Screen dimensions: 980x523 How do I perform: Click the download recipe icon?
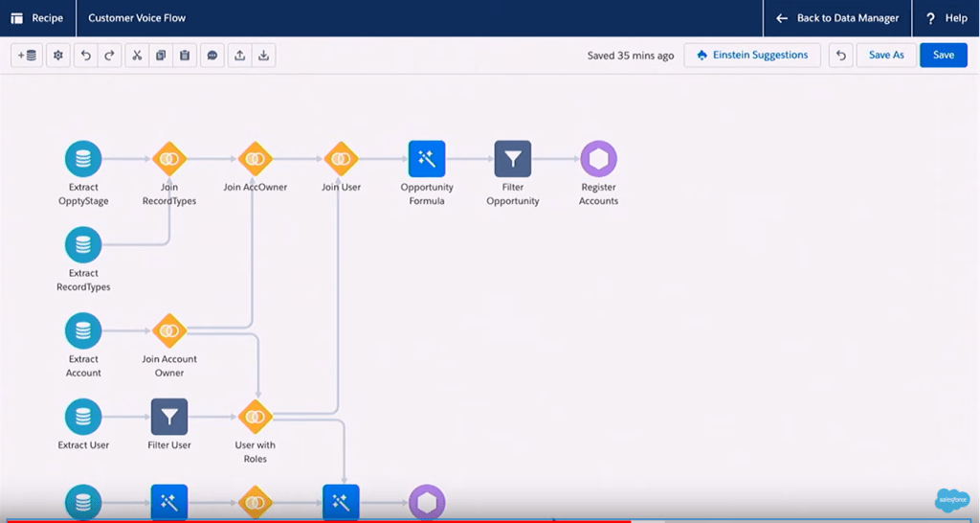pos(263,56)
